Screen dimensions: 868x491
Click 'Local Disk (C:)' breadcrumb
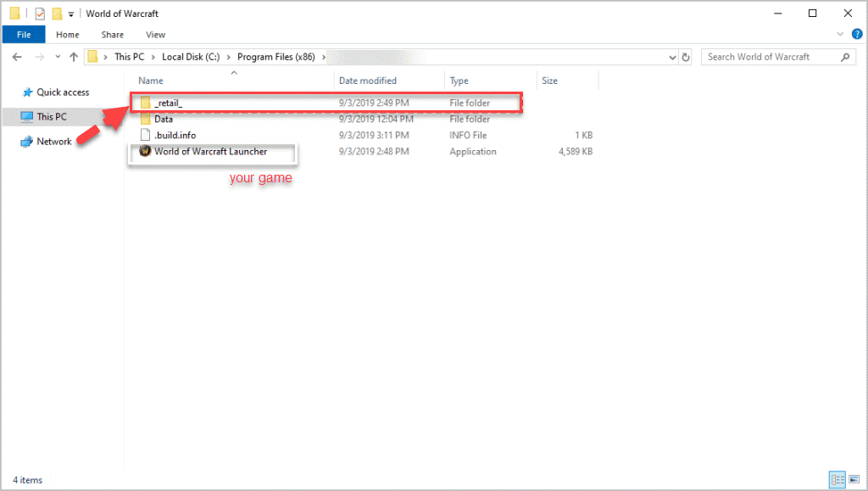pos(191,57)
